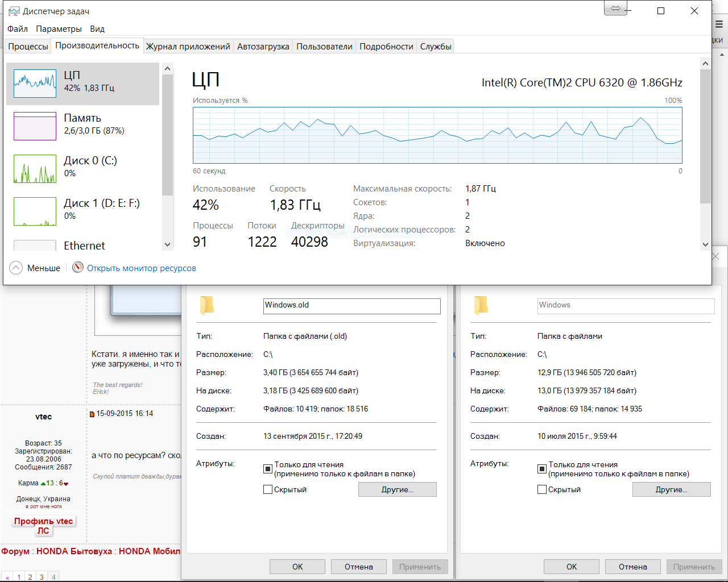This screenshot has height=582, width=728.
Task: Open the HONDA Бытовуха breadcrumb link
Action: coord(74,551)
